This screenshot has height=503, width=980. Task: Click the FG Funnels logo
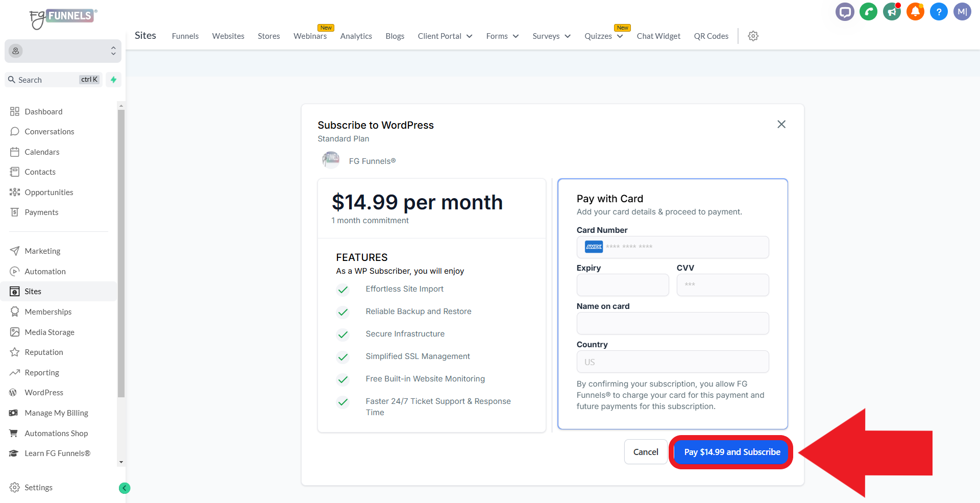63,19
